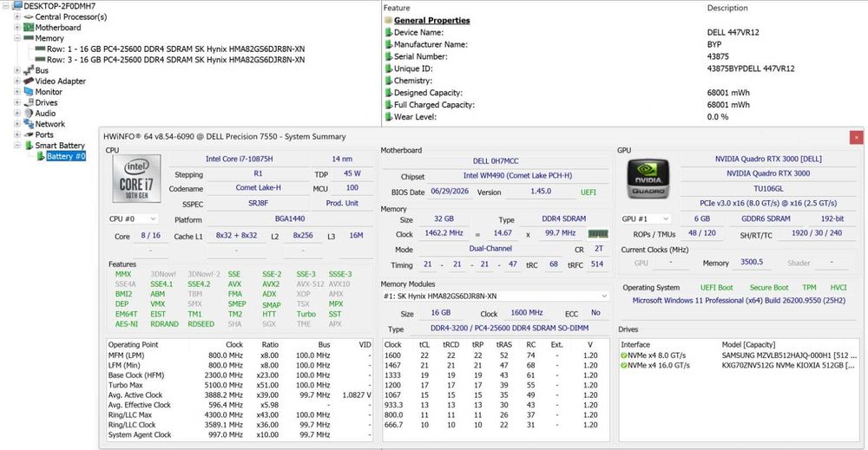Select Row: 3 memory module entry
The width and height of the screenshot is (868, 450).
[x=175, y=60]
